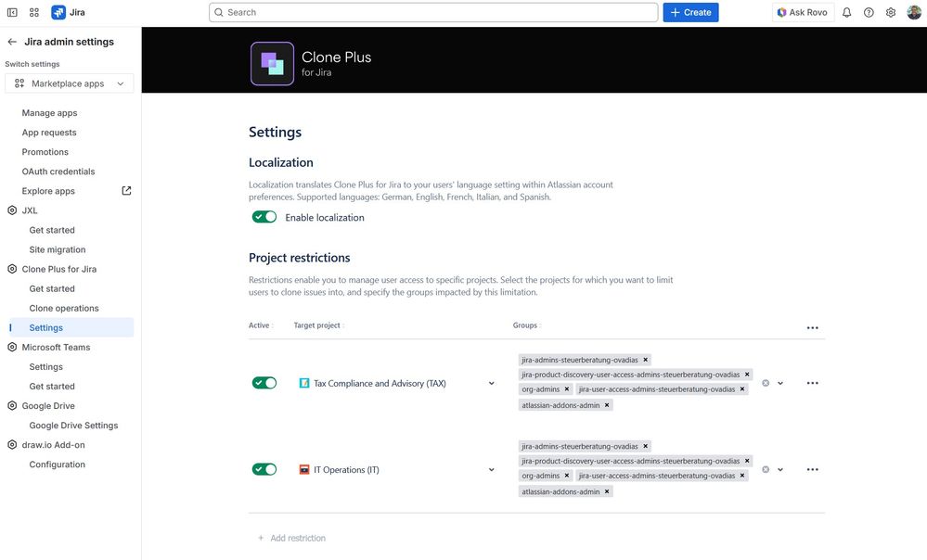Remove atlassian-addons-admin from IT Operations row
The image size is (927, 560).
click(x=607, y=491)
